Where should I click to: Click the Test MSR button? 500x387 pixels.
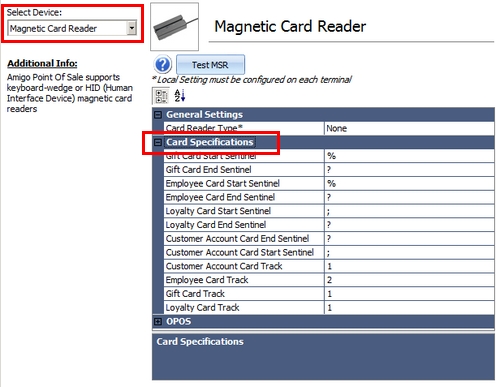coord(210,65)
